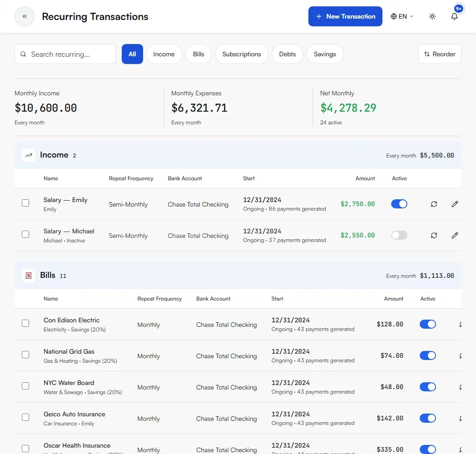Select checkbox for Salary — Michael
The width and height of the screenshot is (476, 454).
point(25,234)
